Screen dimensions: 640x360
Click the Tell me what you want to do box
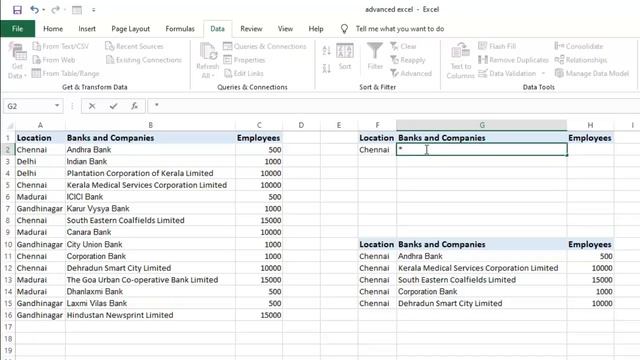pyautogui.click(x=400, y=29)
